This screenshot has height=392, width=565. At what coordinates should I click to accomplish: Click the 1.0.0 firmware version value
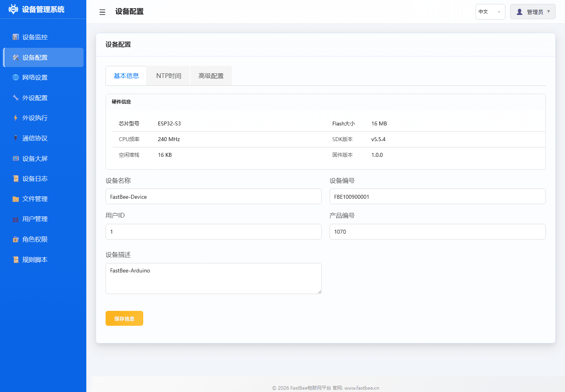(377, 155)
